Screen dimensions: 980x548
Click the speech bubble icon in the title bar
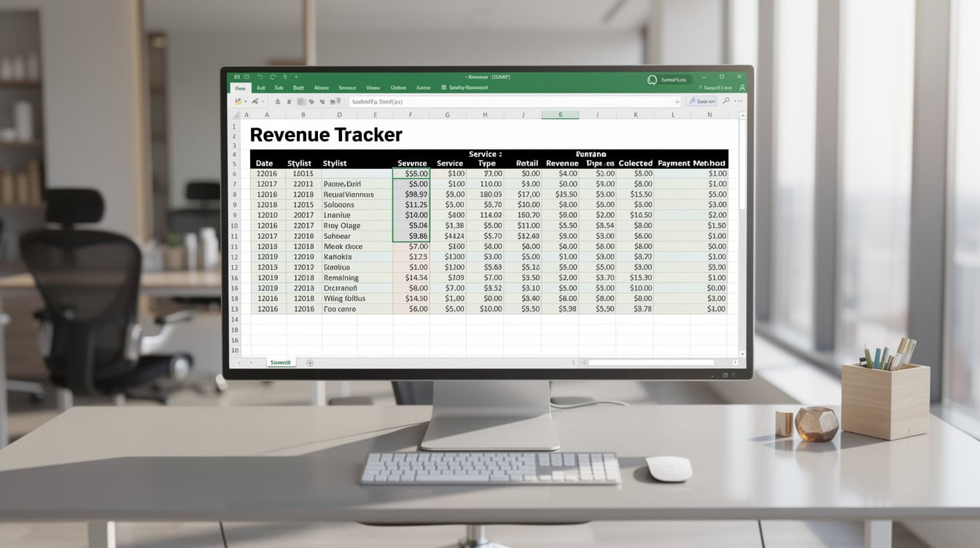[652, 80]
